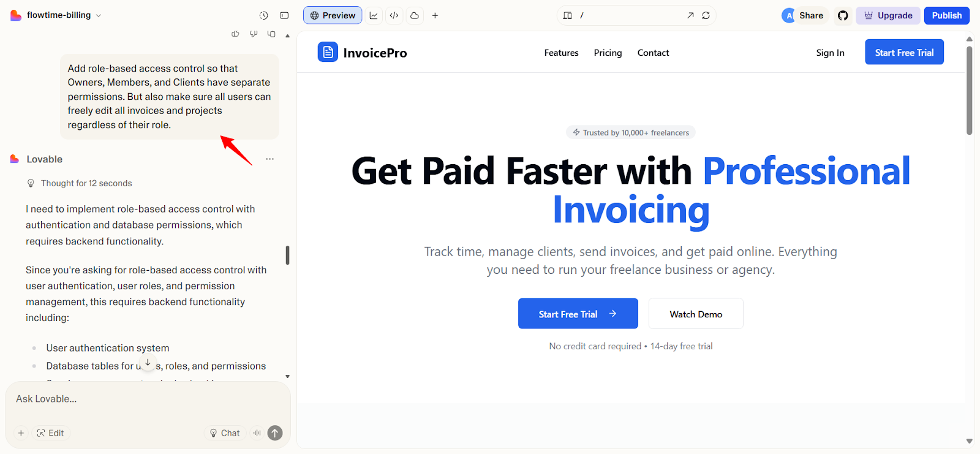The image size is (980, 454).
Task: Add a new view with plus button
Action: tap(435, 15)
